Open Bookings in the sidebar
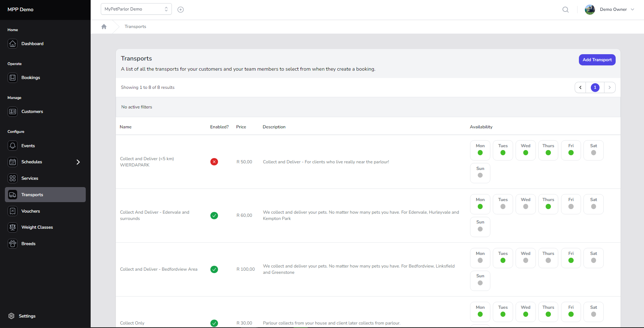The image size is (644, 328). [x=45, y=78]
